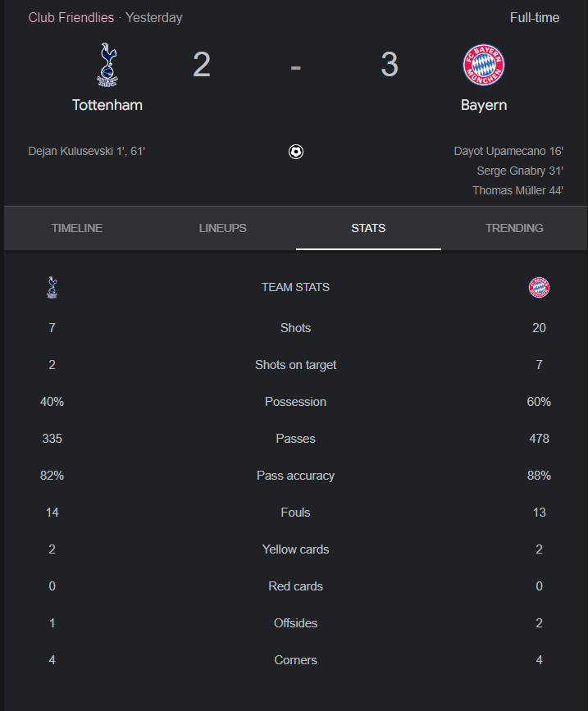Click the large Bayern Munich crest logo
This screenshot has width=588, height=711.
point(483,65)
